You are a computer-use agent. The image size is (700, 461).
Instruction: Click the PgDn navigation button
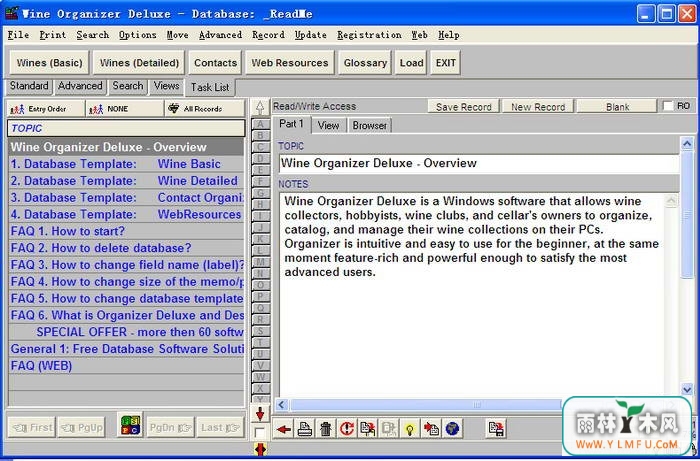click(x=170, y=428)
